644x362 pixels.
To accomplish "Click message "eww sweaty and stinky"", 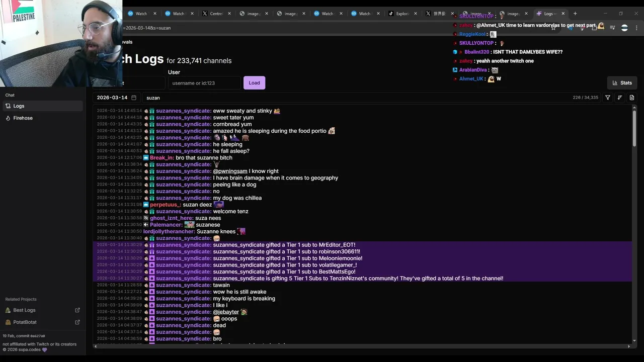I will click(x=243, y=111).
